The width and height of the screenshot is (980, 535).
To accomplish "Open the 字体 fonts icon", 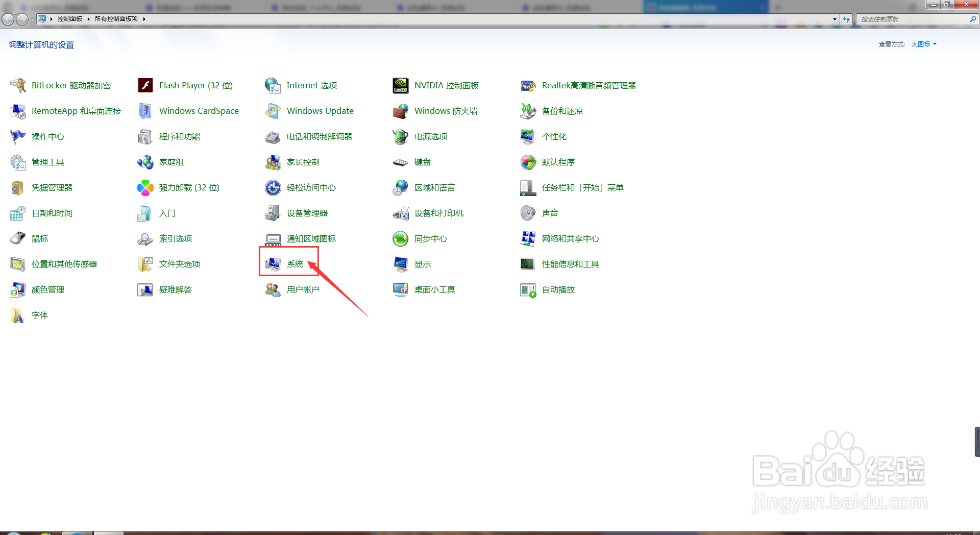I will [18, 315].
